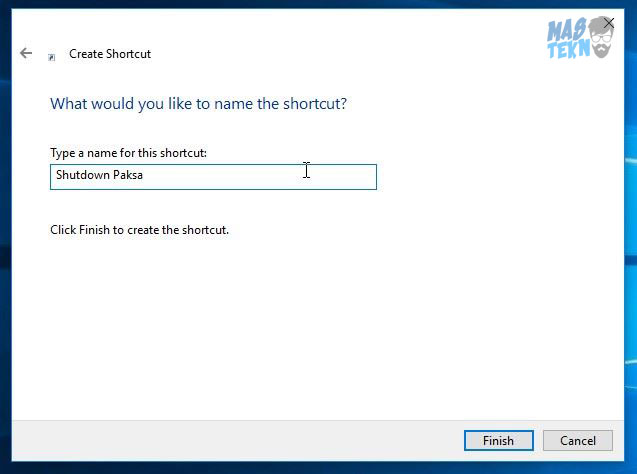Click the shortcut icon beside Create Shortcut
This screenshot has width=637, height=474.
coord(52,57)
